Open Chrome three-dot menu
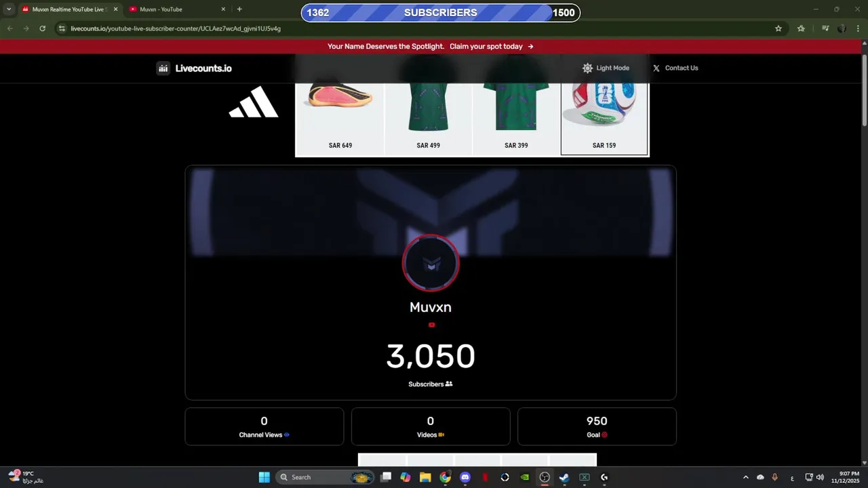The width and height of the screenshot is (868, 488). [x=858, y=28]
